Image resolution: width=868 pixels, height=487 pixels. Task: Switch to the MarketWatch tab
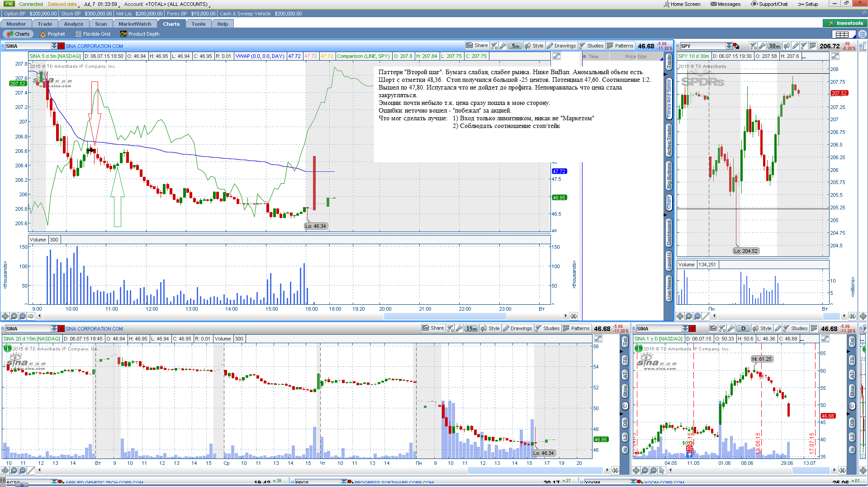pyautogui.click(x=135, y=24)
